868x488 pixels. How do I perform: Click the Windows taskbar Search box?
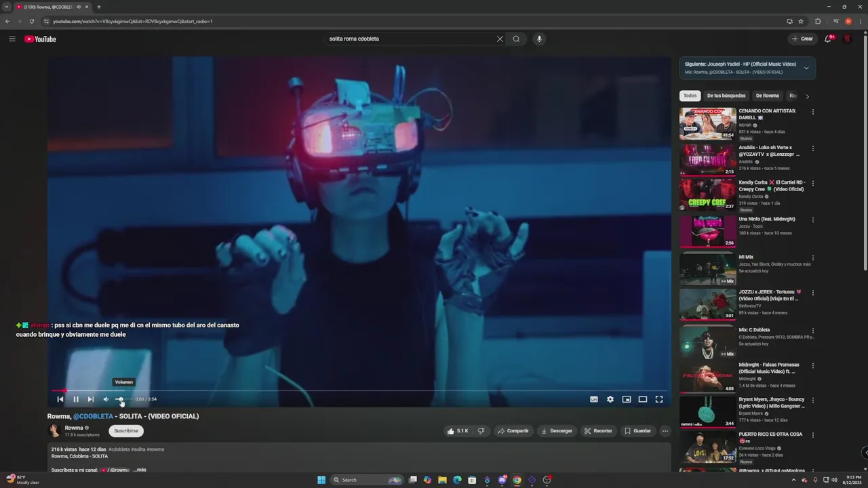click(x=366, y=480)
